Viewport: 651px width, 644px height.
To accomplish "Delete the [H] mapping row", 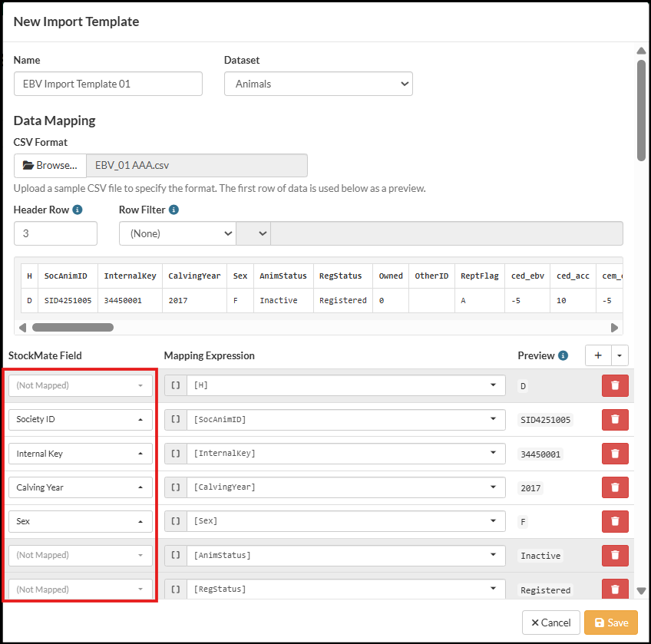I will coord(615,386).
